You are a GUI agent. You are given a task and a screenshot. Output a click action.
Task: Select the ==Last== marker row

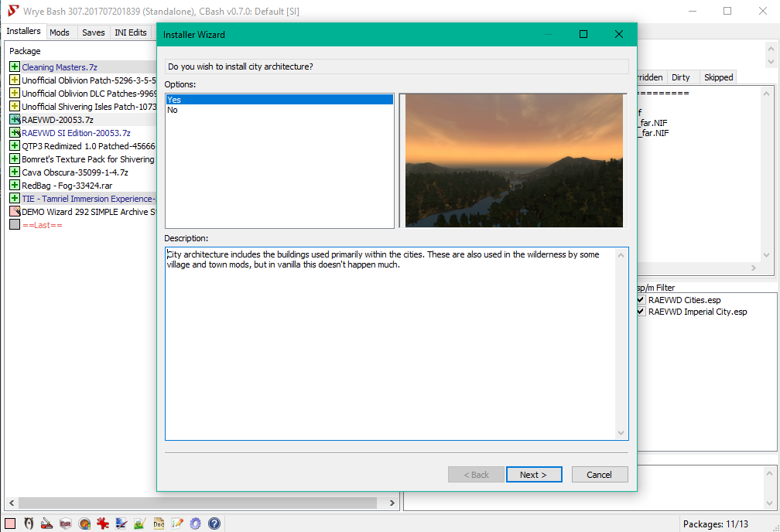(x=43, y=225)
